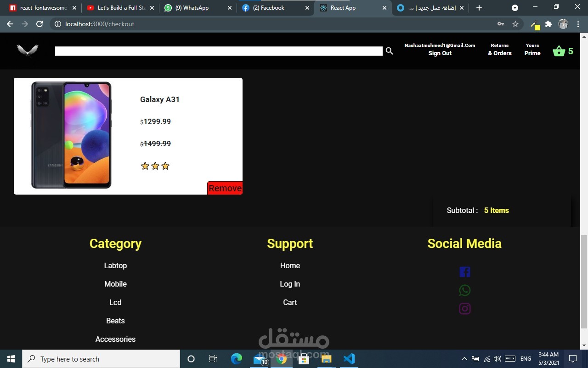Open the Lcd category link
588x368 pixels.
pyautogui.click(x=115, y=302)
